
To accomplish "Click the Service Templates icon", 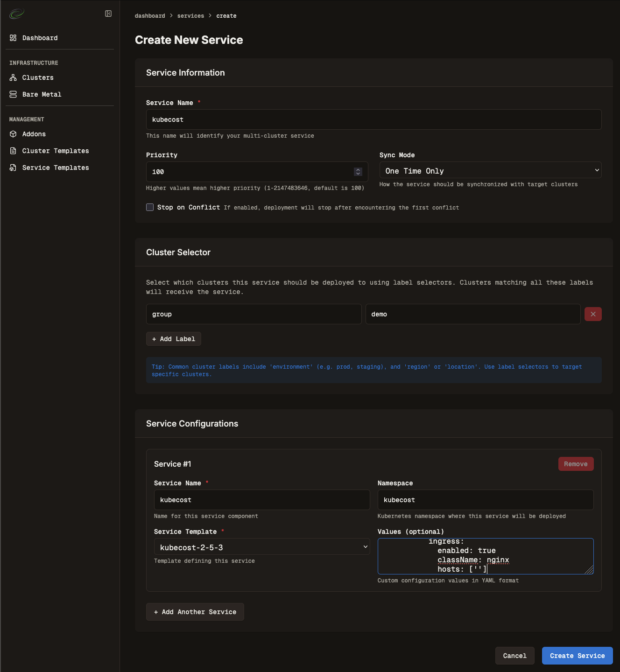I will point(13,168).
